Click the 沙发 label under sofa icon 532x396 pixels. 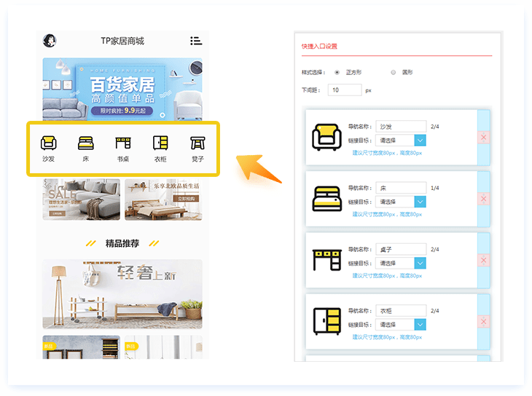click(x=49, y=159)
